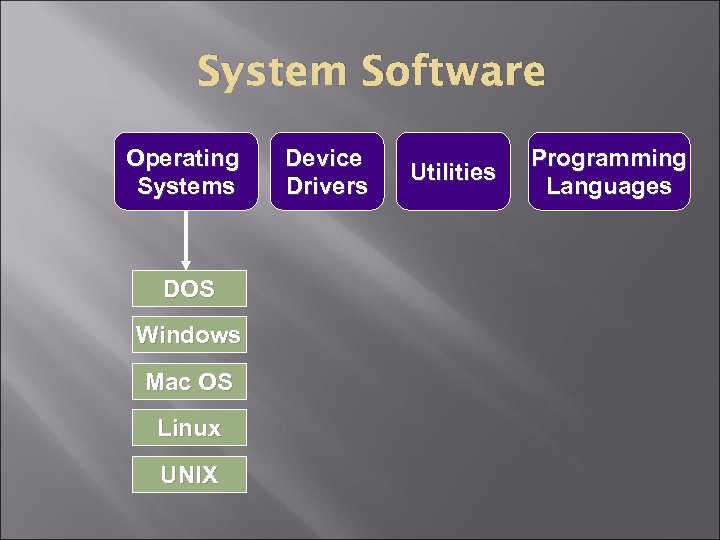The image size is (720, 540).
Task: Select the Device Drivers box
Action: coord(327,171)
